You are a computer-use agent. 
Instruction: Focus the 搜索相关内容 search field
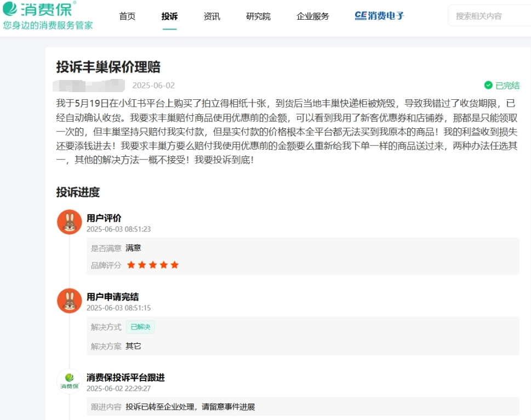coord(489,16)
